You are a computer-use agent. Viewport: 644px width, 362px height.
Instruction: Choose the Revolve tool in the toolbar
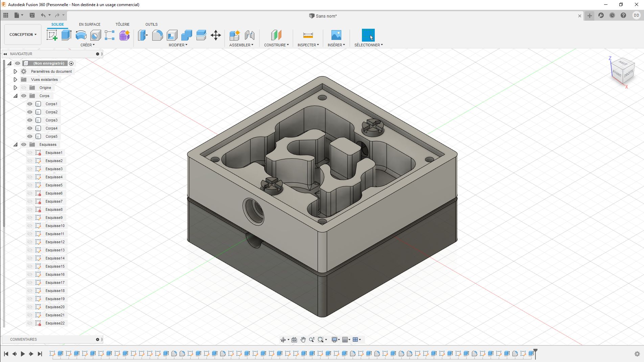click(x=81, y=35)
